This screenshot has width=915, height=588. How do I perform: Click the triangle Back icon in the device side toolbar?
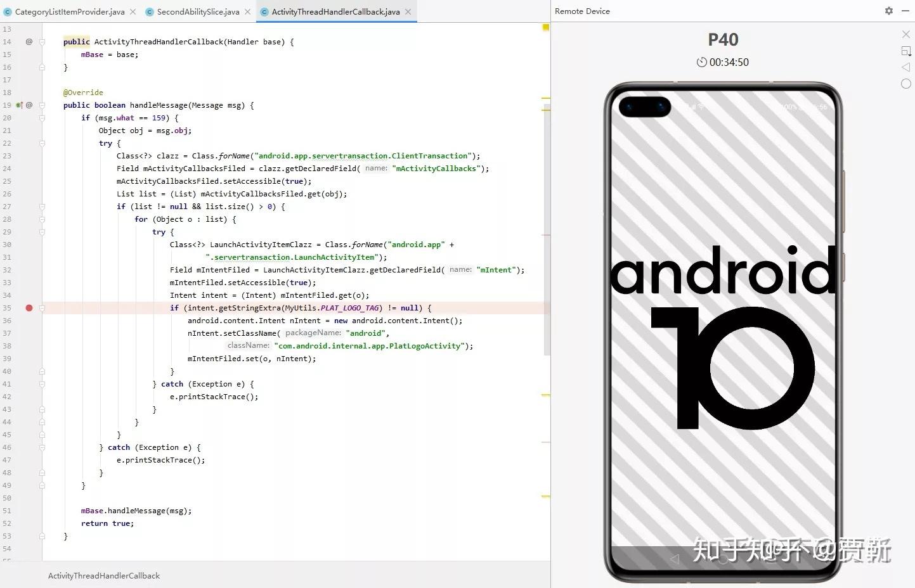[x=906, y=67]
